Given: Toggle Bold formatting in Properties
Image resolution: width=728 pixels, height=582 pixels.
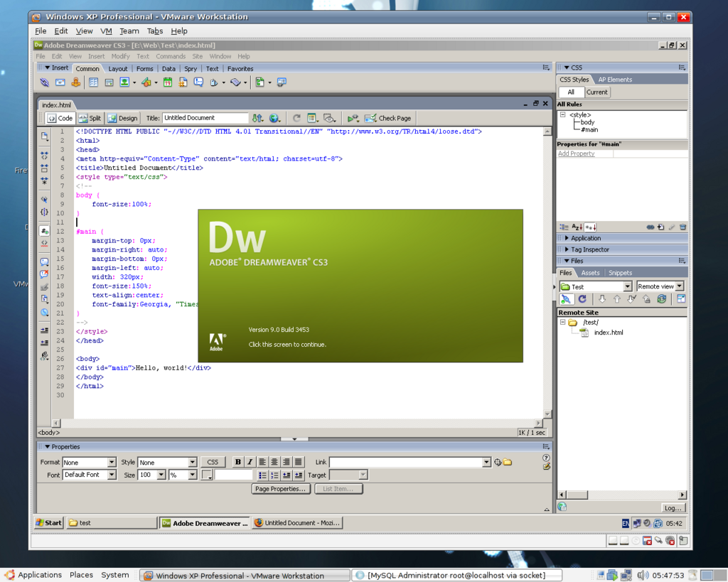Looking at the screenshot, I should click(238, 462).
